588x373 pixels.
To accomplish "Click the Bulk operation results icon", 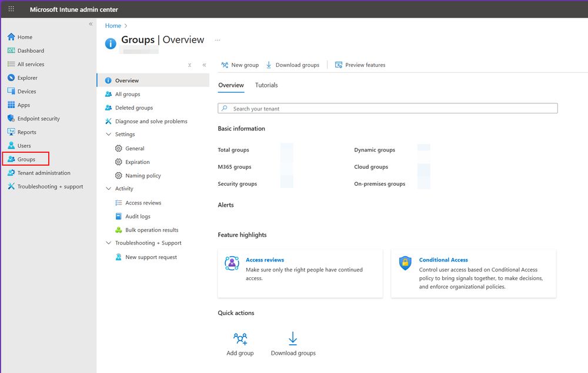I will tap(119, 230).
